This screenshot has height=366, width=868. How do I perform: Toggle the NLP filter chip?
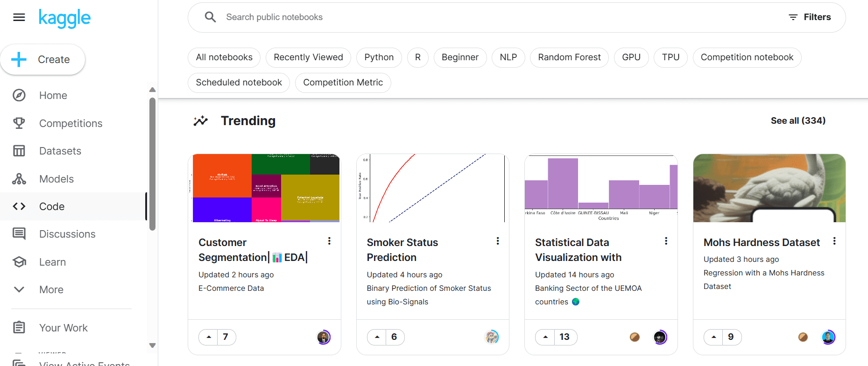tap(508, 57)
